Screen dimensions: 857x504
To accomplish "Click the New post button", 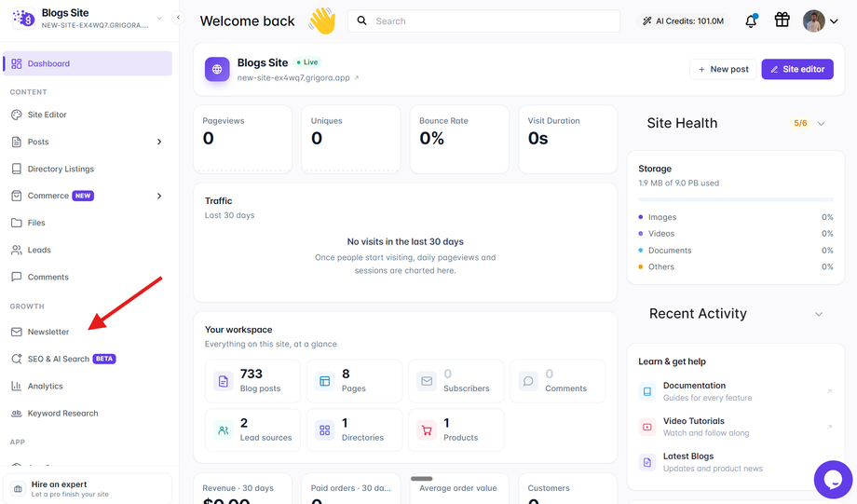I will pos(723,70).
